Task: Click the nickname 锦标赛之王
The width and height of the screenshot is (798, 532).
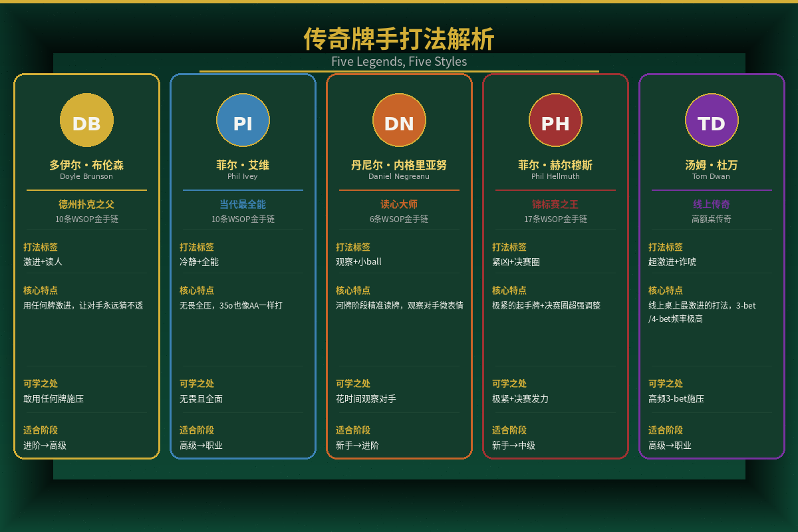Action: click(555, 204)
